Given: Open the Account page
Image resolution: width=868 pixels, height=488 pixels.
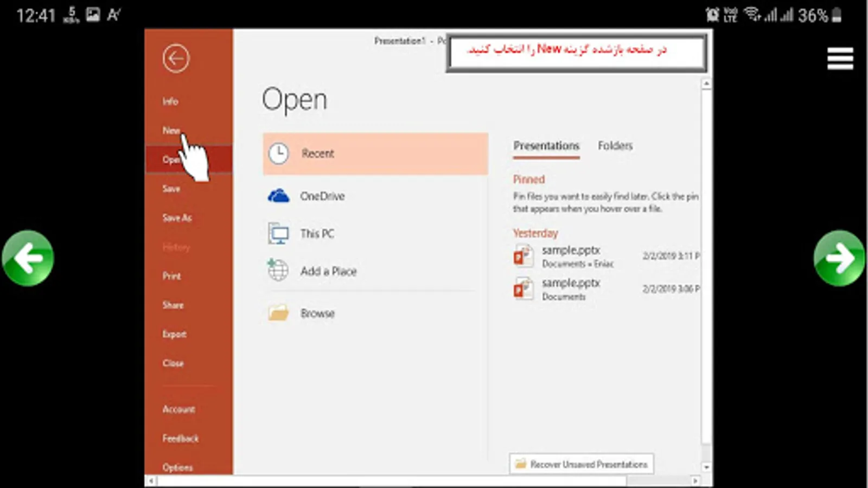Looking at the screenshot, I should [x=178, y=409].
